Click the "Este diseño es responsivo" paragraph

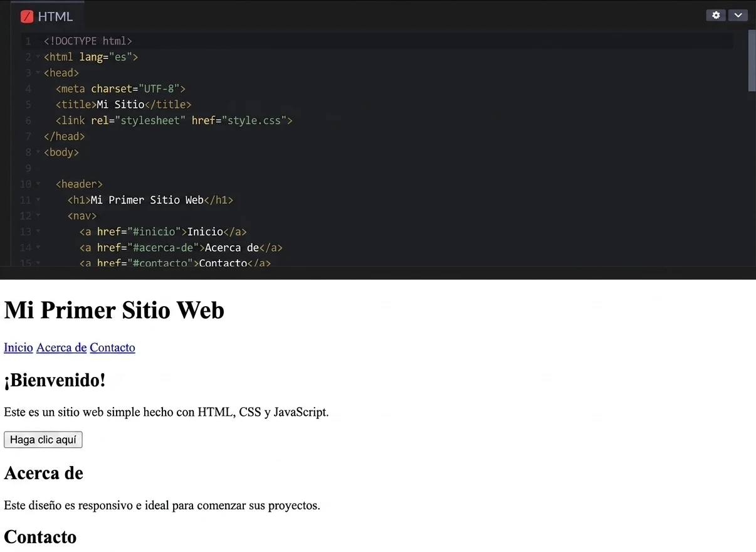click(162, 505)
